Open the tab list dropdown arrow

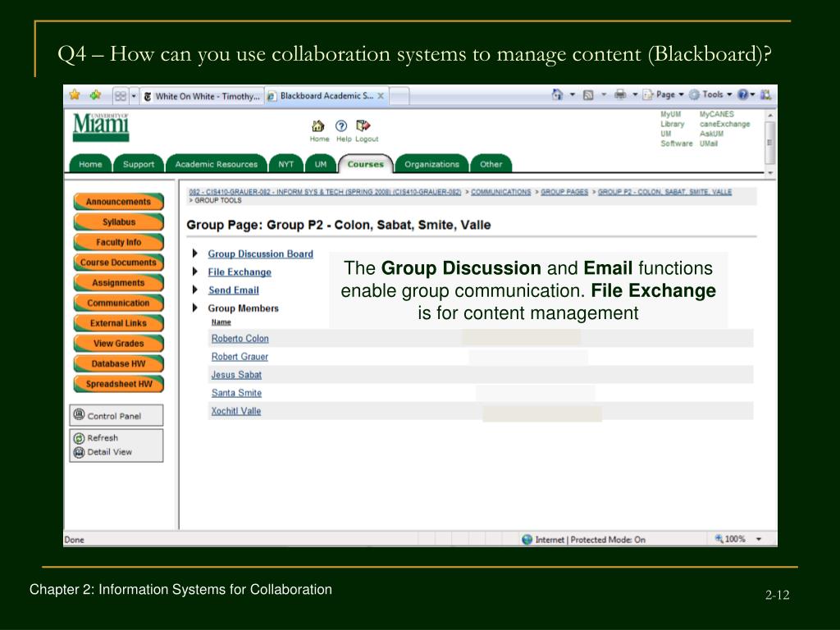tap(134, 97)
